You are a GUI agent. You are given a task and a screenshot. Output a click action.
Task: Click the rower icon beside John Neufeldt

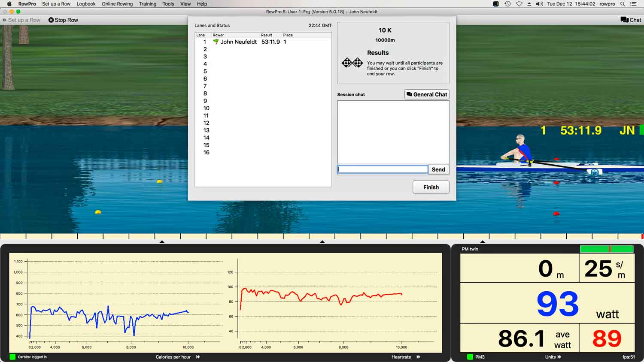(x=216, y=42)
